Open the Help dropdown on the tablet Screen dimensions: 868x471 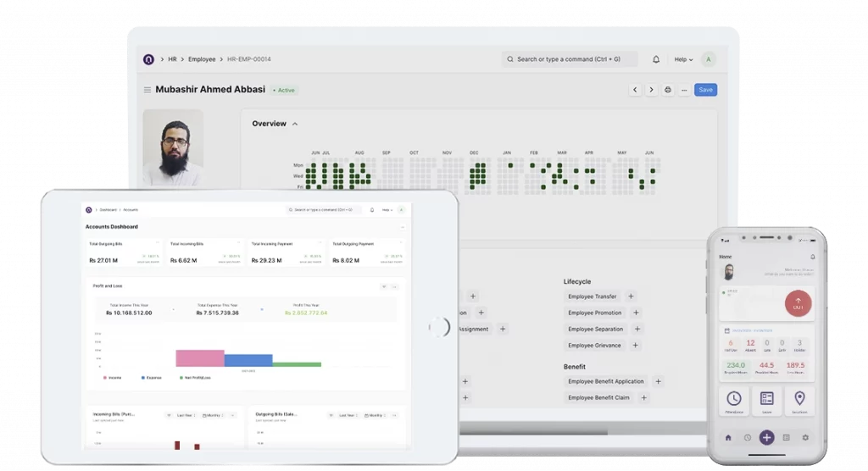click(x=387, y=210)
